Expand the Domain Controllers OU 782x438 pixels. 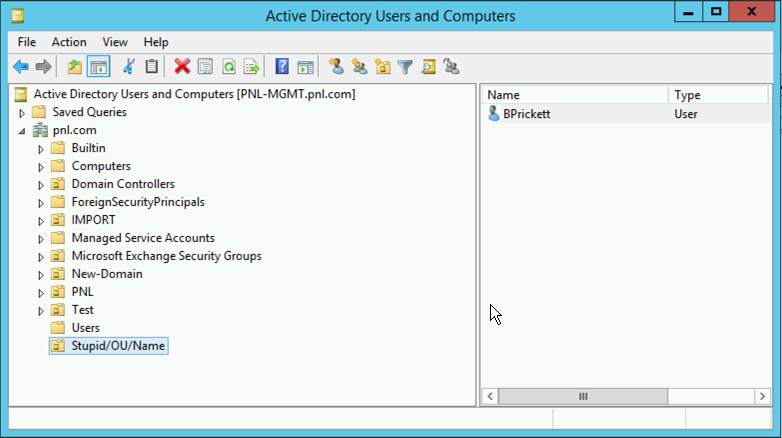coord(41,185)
